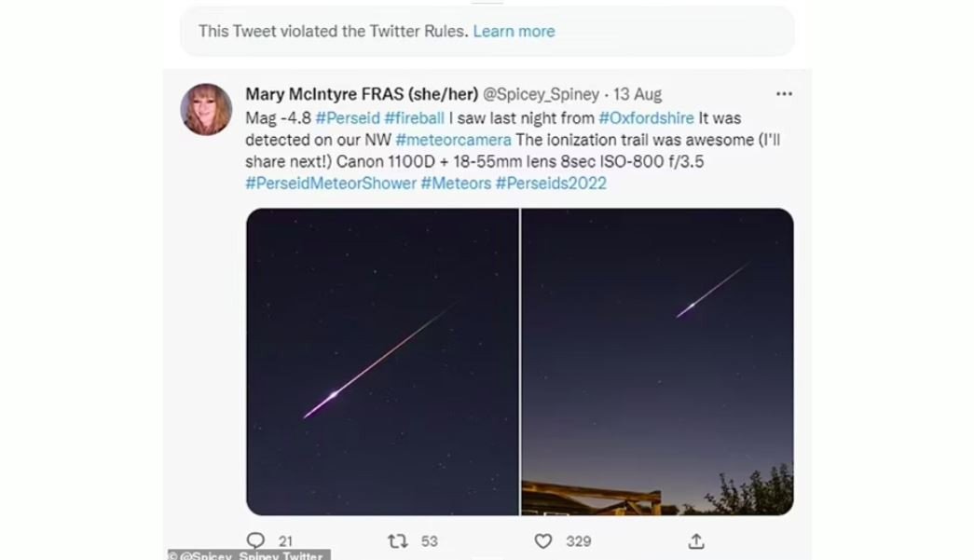Image resolution: width=974 pixels, height=560 pixels.
Task: Open the 13 Aug timestamp
Action: coord(638,94)
